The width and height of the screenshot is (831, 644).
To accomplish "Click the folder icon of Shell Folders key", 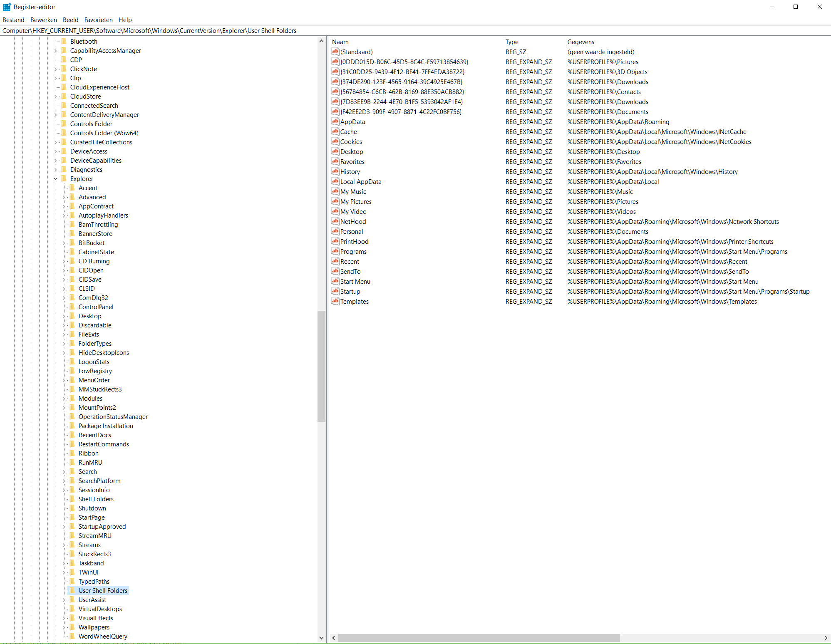I will pos(72,499).
